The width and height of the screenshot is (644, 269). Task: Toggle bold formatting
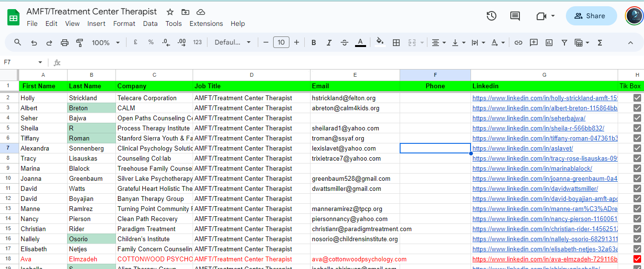314,43
